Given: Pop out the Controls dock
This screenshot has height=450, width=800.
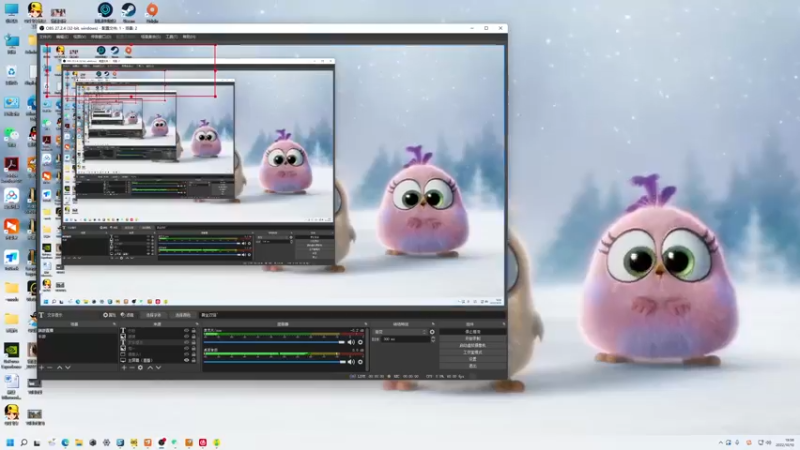Looking at the screenshot, I should tap(504, 323).
